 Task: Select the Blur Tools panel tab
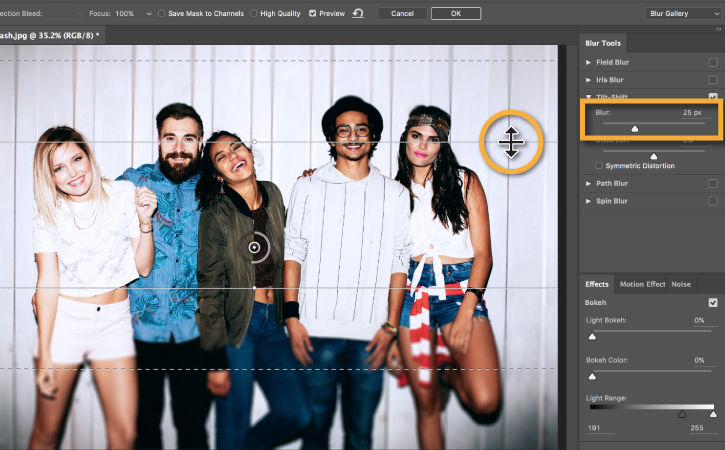[x=603, y=43]
